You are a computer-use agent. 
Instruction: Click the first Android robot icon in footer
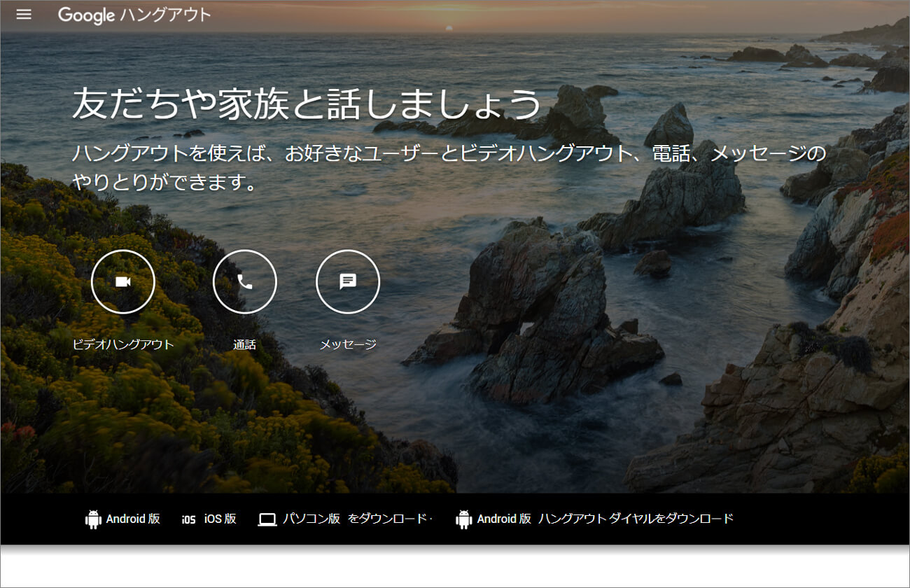pyautogui.click(x=93, y=519)
